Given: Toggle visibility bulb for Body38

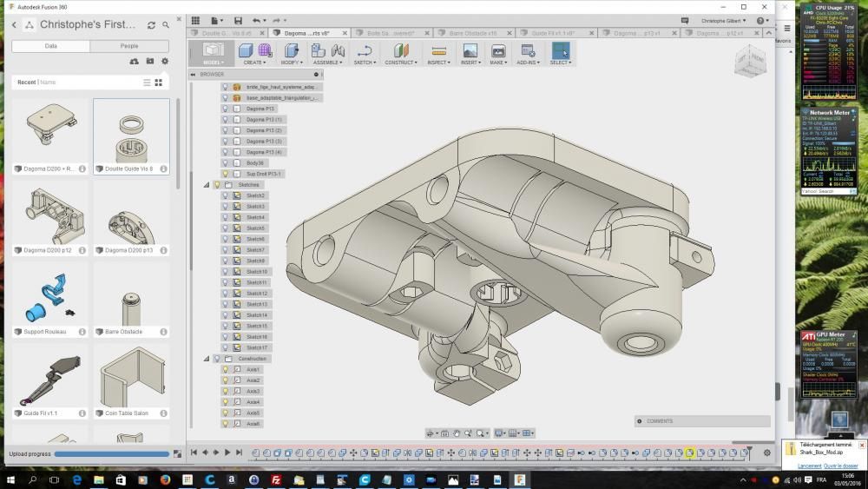Looking at the screenshot, I should 225,162.
